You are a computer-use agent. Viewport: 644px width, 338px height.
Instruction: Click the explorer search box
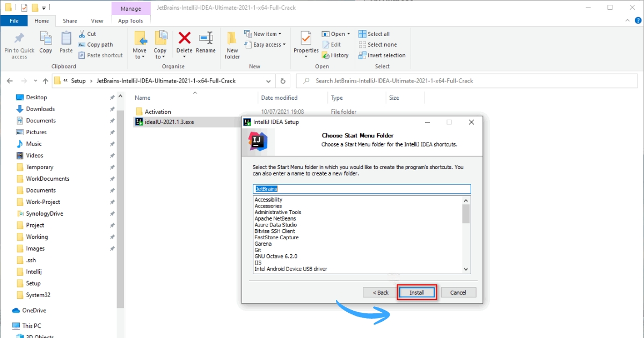click(467, 81)
